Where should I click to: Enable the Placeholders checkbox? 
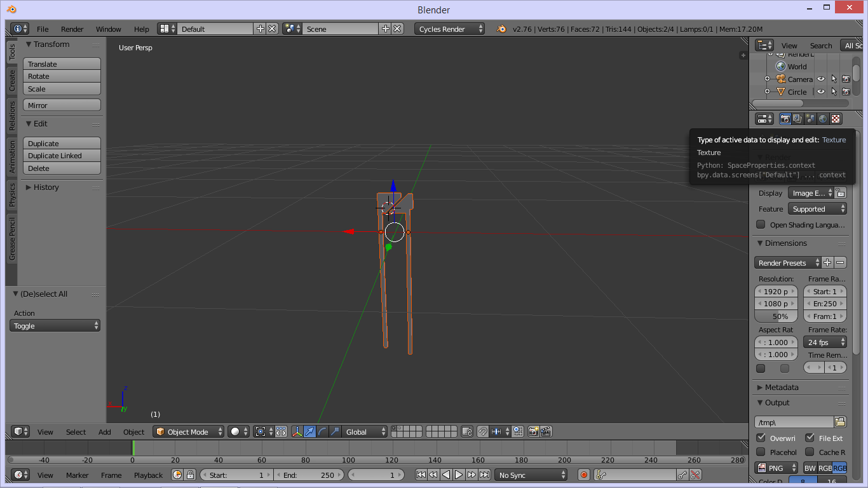coord(761,452)
